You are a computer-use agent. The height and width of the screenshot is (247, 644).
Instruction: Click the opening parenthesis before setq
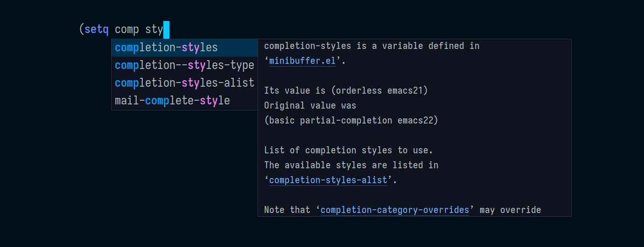pos(81,30)
